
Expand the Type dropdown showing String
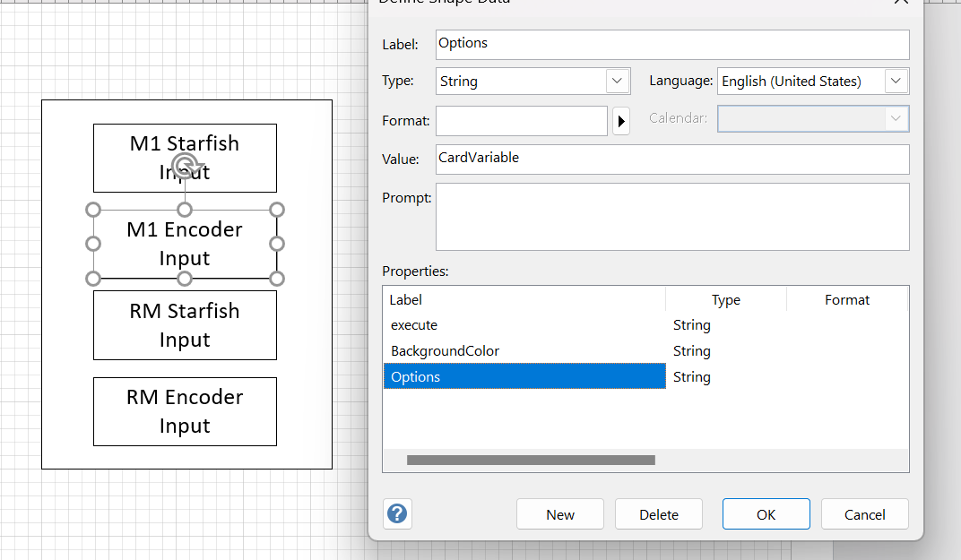617,81
